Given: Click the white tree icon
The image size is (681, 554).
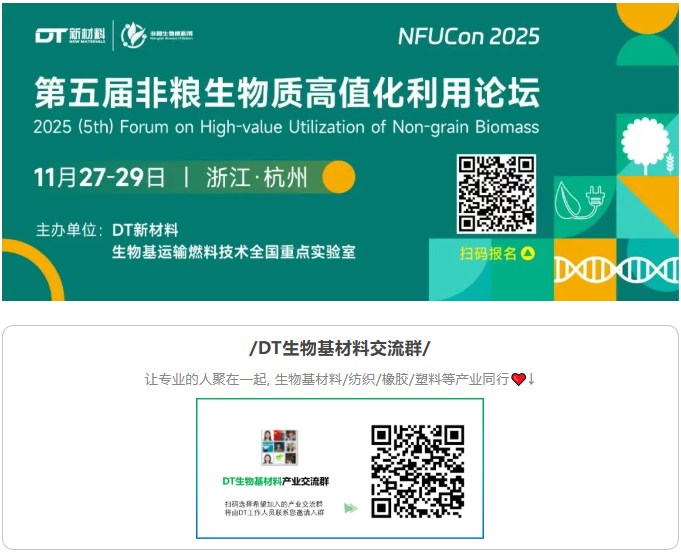Looking at the screenshot, I should [645, 145].
